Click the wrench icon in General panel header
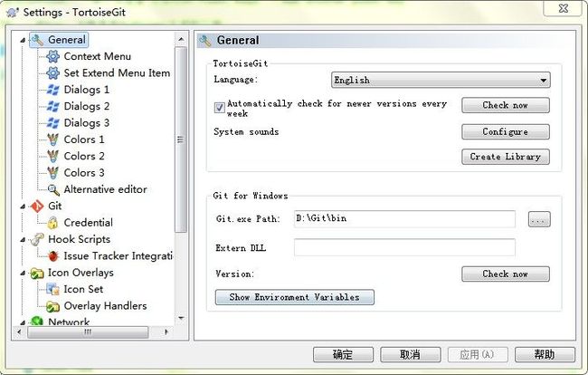 click(x=205, y=41)
